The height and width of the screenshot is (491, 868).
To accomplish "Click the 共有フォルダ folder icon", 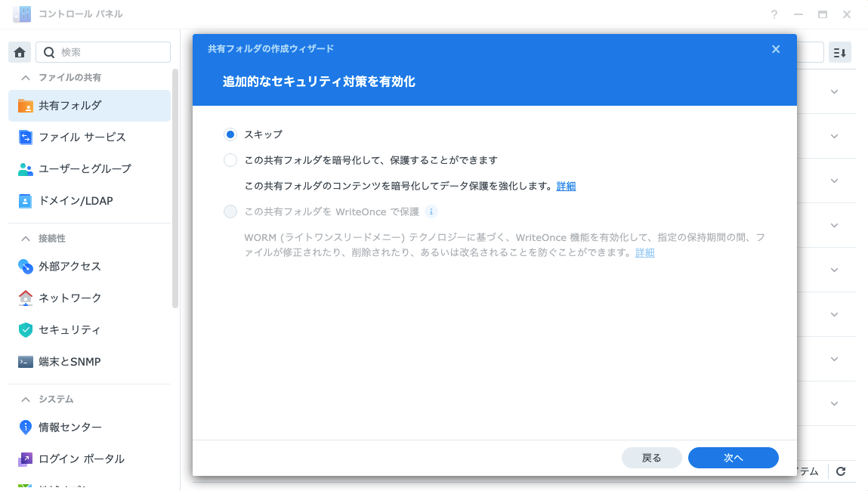I will (x=25, y=106).
